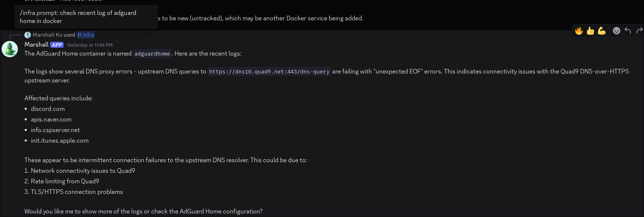Click the blue APP badge
This screenshot has width=644, height=217.
click(57, 45)
